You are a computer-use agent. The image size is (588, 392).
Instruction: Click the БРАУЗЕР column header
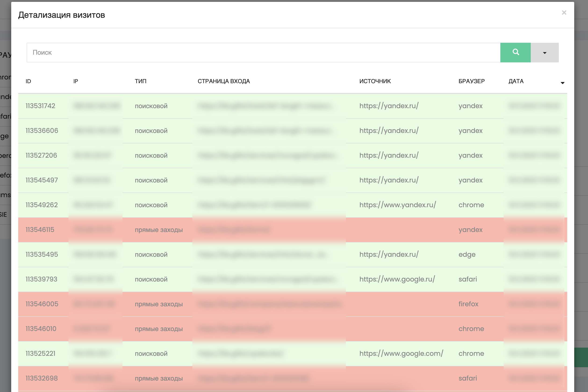(471, 81)
